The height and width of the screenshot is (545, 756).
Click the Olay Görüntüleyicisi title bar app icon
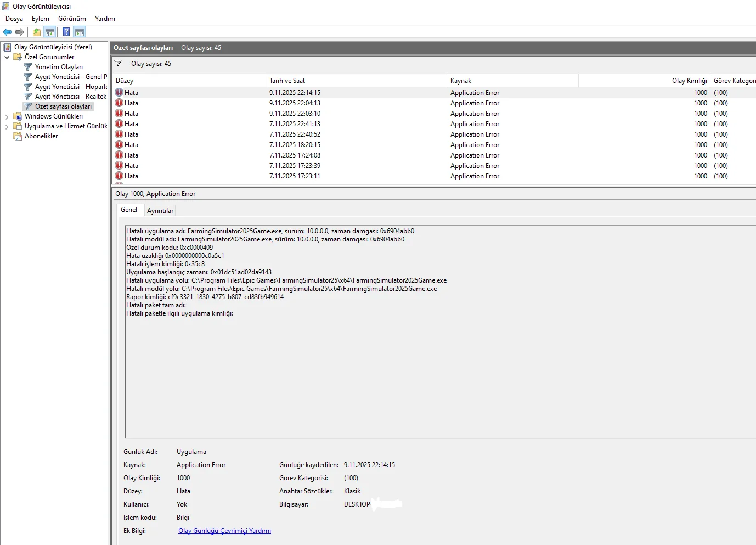pos(6,7)
